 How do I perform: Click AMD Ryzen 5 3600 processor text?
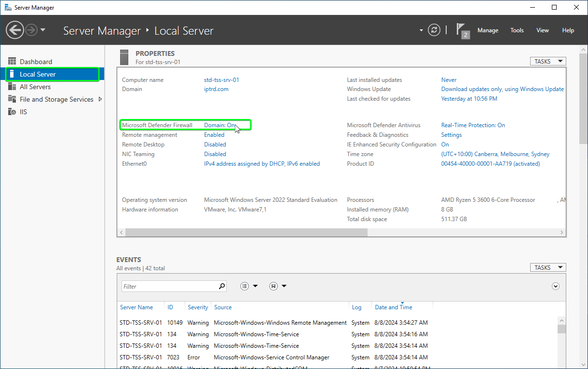pos(488,200)
